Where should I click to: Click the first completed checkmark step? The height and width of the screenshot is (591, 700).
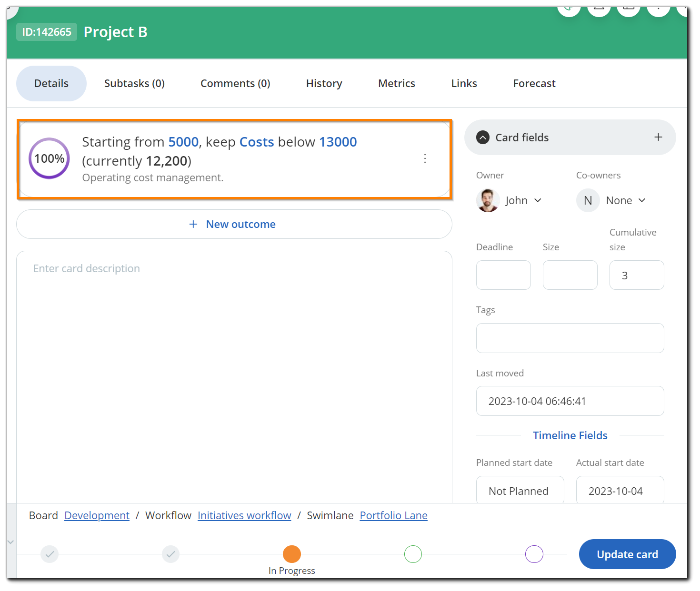(x=50, y=554)
